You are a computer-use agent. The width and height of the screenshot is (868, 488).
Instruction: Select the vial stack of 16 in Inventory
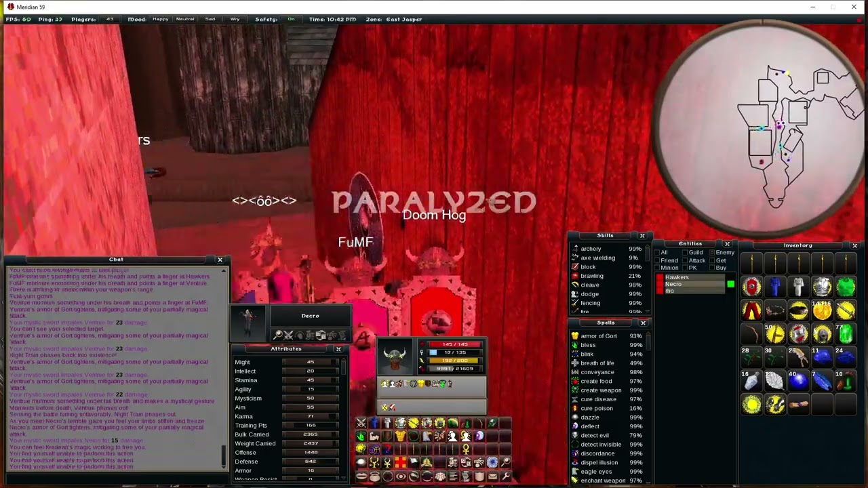[752, 380]
